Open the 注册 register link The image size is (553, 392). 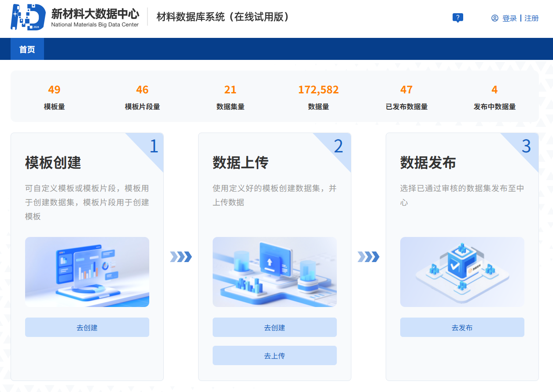[531, 18]
